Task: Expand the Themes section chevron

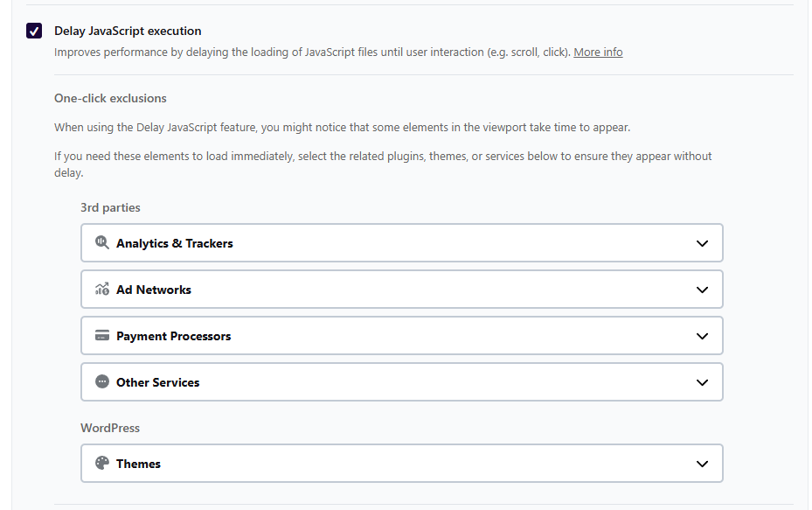Action: [702, 464]
